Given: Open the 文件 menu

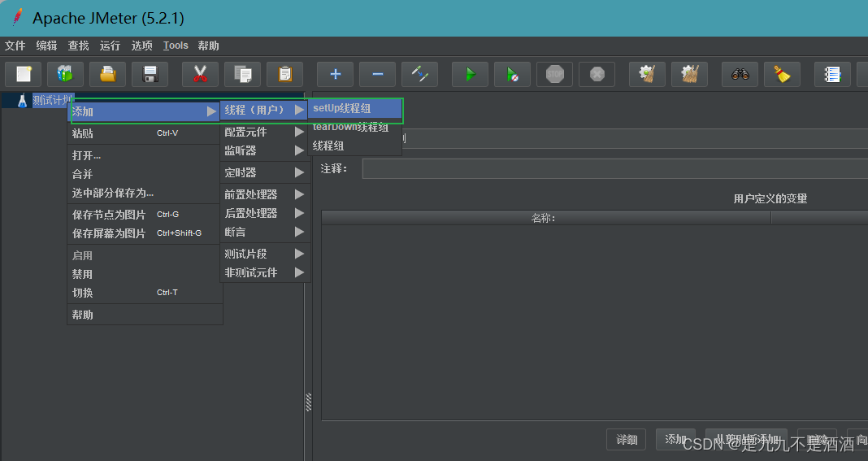Looking at the screenshot, I should [15, 46].
